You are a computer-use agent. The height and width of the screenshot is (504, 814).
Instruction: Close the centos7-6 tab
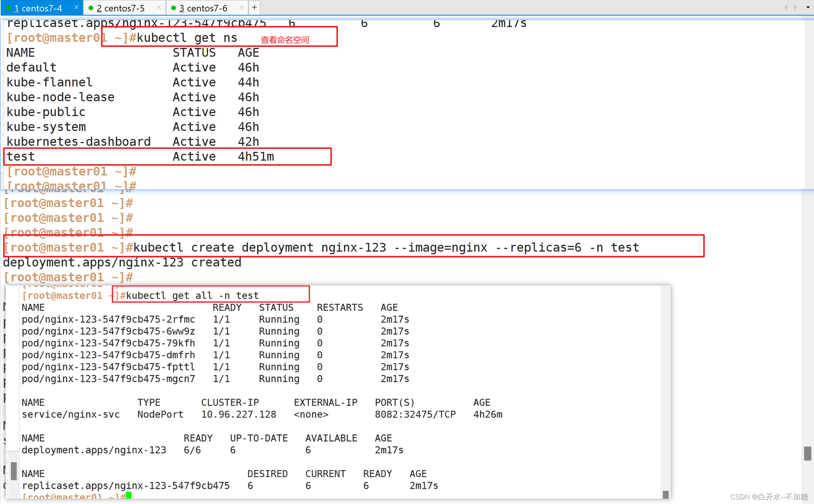[241, 8]
